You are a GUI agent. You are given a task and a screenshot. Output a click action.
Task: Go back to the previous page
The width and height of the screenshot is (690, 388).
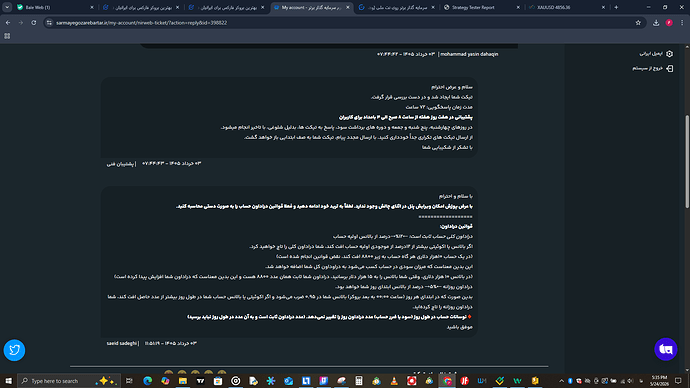pos(8,22)
